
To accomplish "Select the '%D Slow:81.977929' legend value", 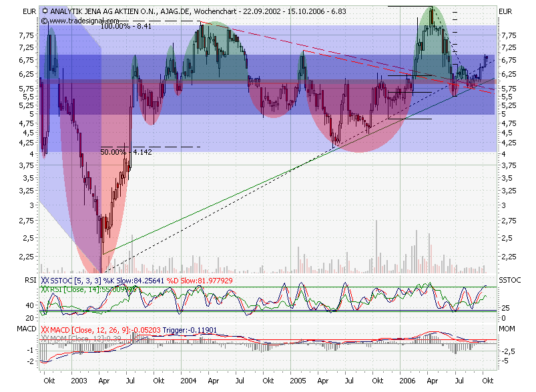I will (200, 281).
